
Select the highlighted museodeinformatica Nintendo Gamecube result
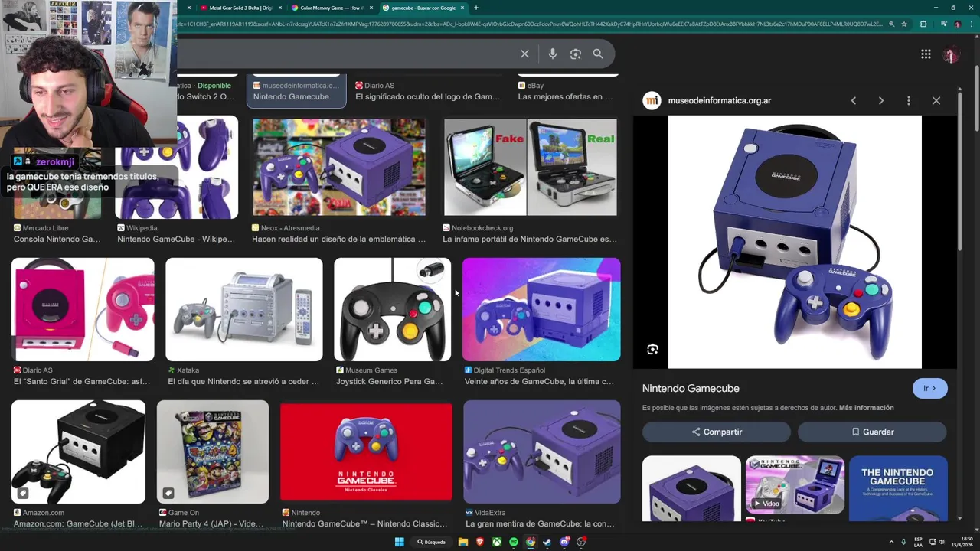coord(296,91)
